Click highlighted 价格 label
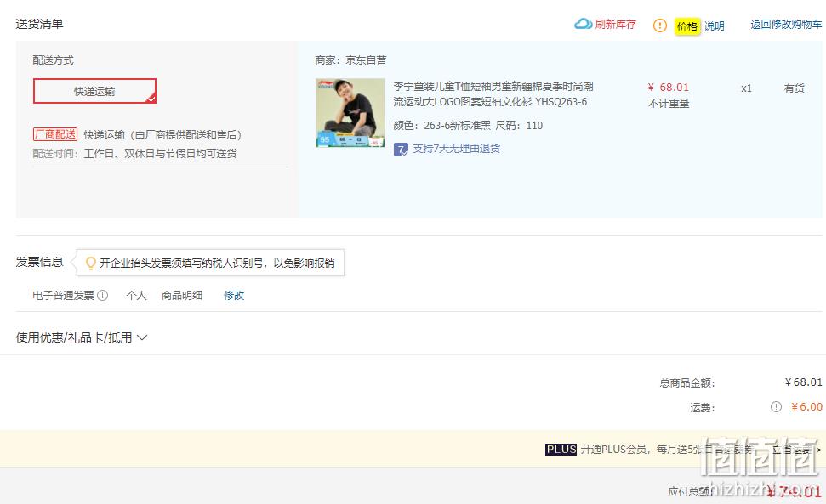The height and width of the screenshot is (504, 826). click(x=687, y=25)
